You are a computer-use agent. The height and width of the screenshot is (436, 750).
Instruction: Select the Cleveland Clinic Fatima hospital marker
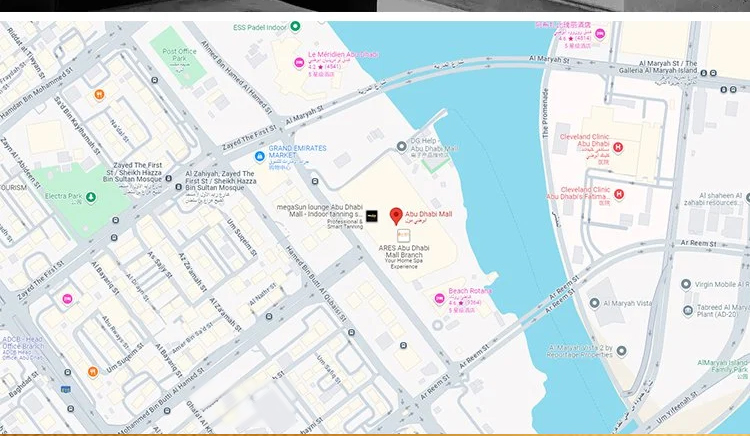618,193
